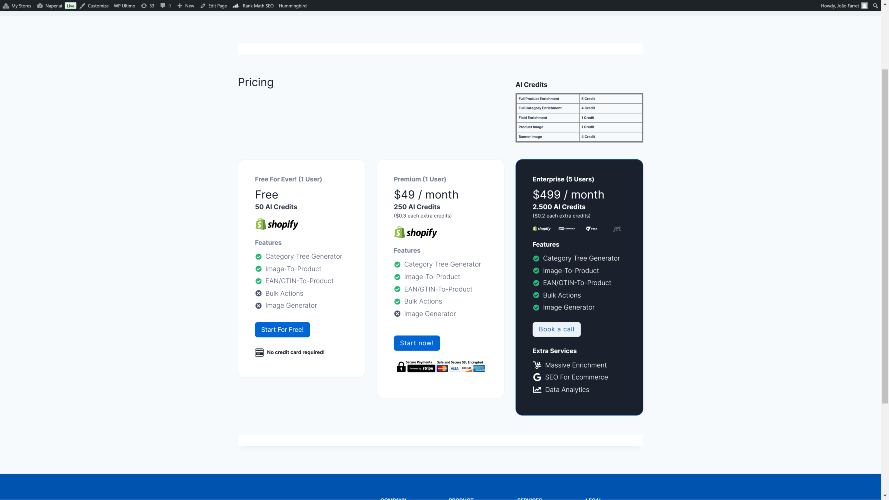
Task: Click 'No credit card required' text
Action: 295,352
